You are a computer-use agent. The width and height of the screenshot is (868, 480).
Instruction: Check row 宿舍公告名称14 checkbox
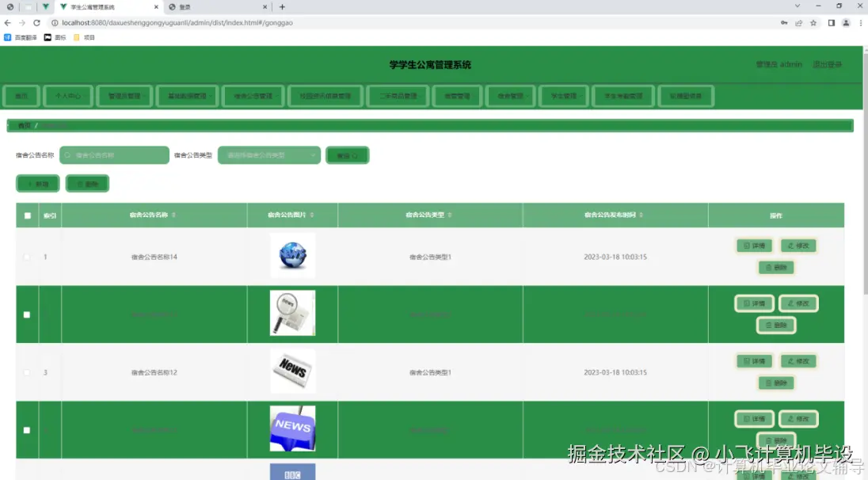(x=27, y=257)
